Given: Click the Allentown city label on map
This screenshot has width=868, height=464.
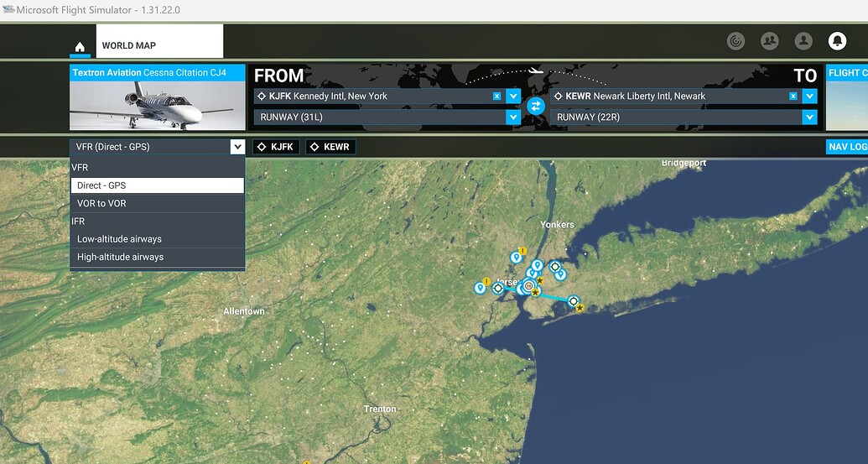Looking at the screenshot, I should (243, 311).
